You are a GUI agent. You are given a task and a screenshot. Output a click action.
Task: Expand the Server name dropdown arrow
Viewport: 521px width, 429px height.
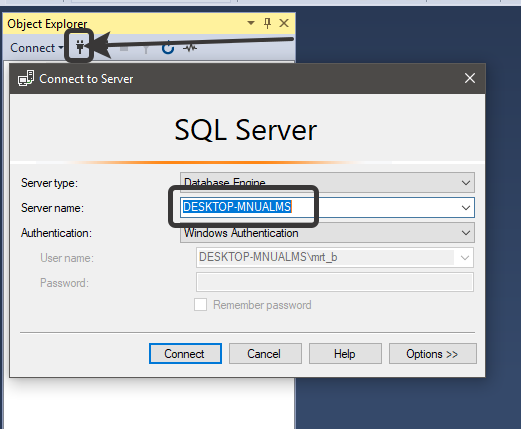tap(466, 208)
